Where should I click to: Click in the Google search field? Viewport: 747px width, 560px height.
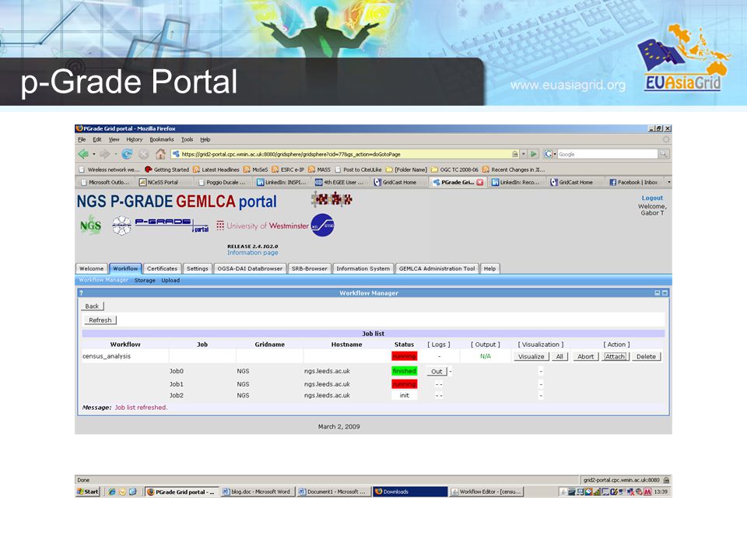coord(608,154)
